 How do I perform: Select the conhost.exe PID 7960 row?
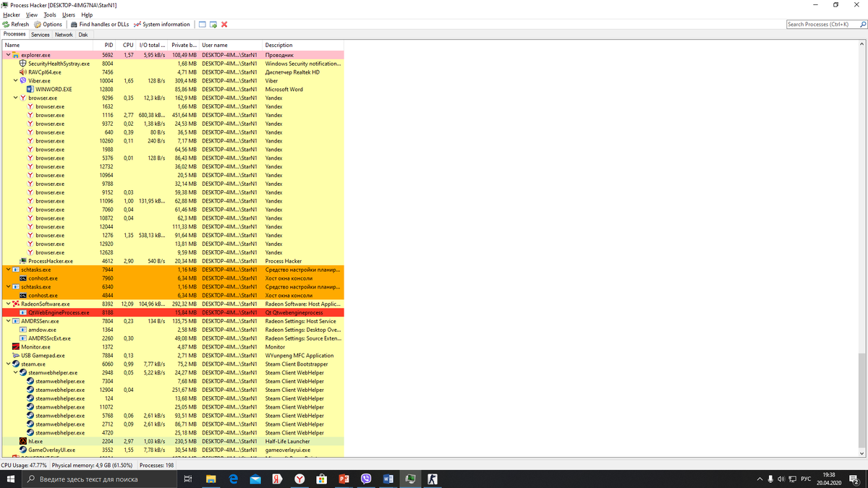point(172,278)
